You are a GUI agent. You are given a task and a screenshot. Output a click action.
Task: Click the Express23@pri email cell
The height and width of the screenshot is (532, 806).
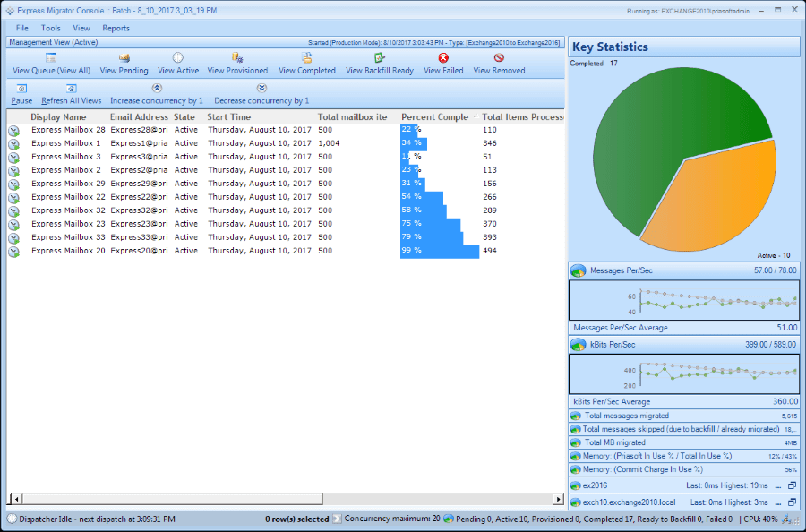coord(139,224)
